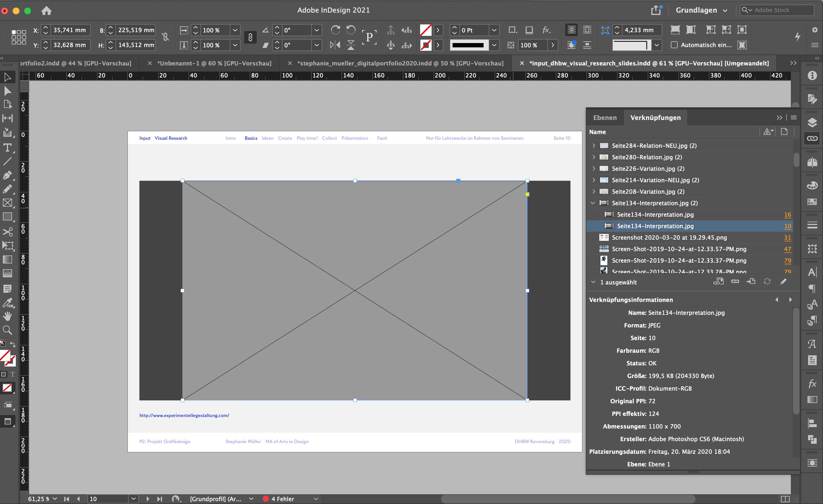This screenshot has height=504, width=823.
Task: Select the Type tool
Action: tap(8, 148)
